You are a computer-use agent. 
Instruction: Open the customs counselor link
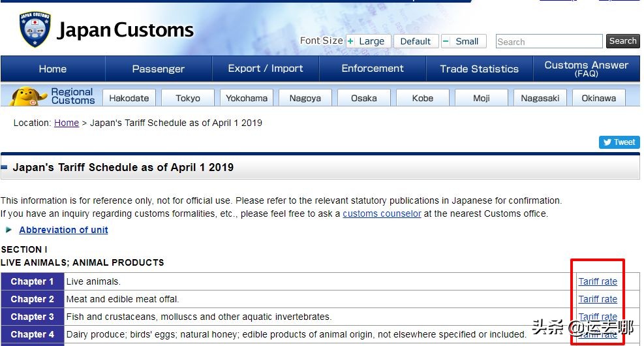[382, 213]
